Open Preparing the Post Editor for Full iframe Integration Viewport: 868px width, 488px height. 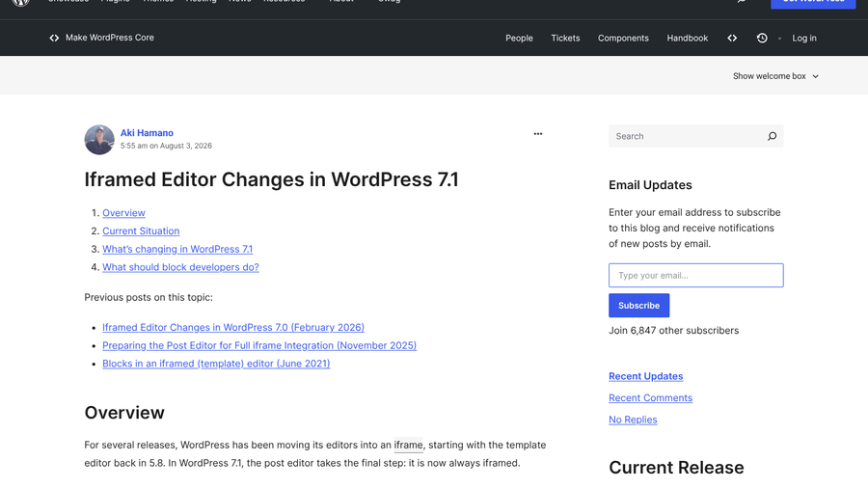259,345
